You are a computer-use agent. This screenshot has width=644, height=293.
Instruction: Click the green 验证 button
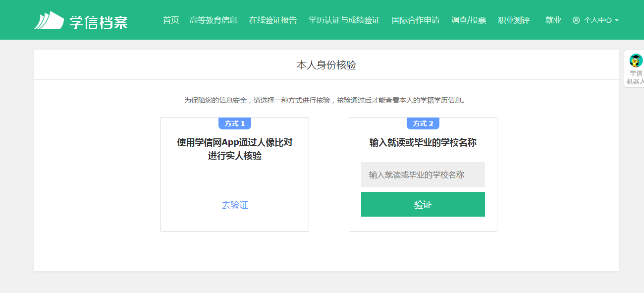click(x=423, y=204)
